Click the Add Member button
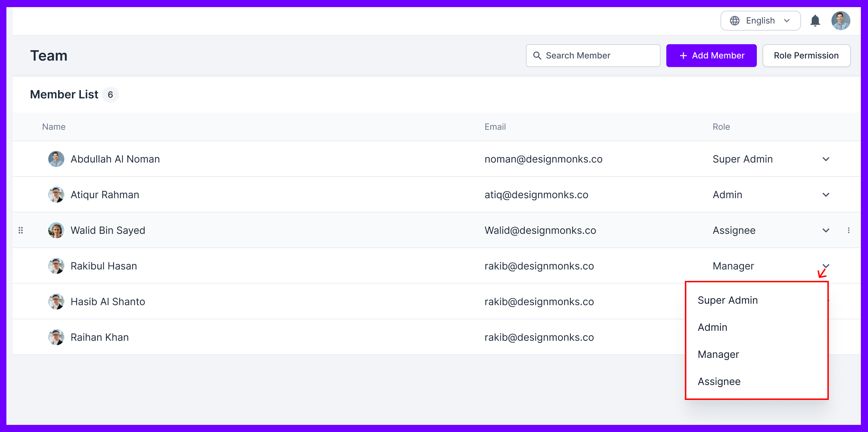The height and width of the screenshot is (432, 868). [x=711, y=56]
